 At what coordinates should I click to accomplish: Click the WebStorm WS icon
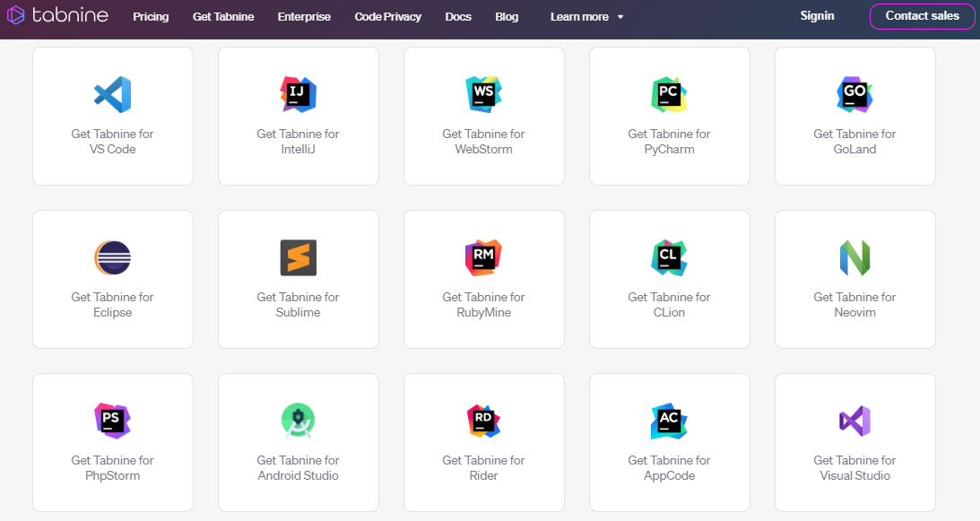484,94
